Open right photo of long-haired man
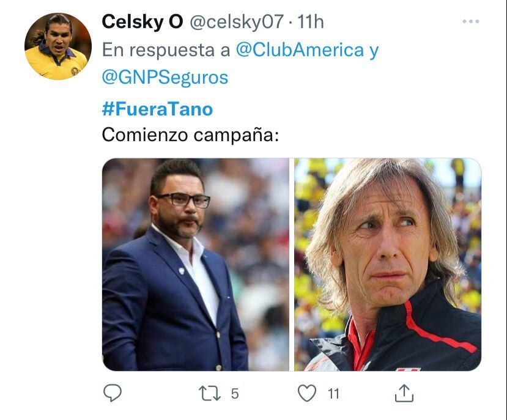Image resolution: width=507 pixels, height=420 pixels. click(388, 264)
